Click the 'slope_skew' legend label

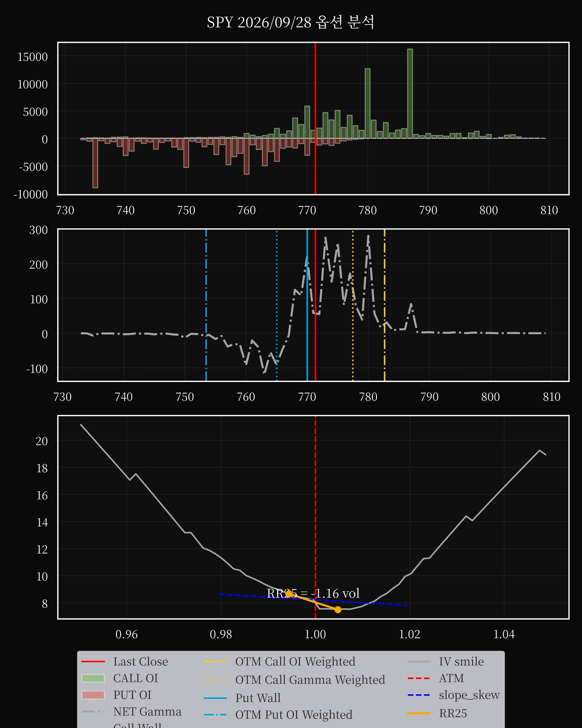tap(469, 695)
